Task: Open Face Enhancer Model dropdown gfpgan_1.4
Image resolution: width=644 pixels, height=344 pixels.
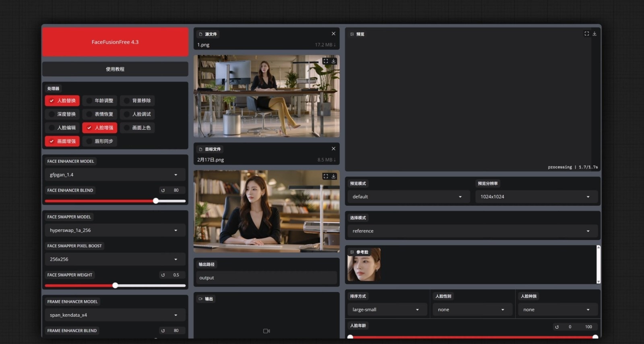Action: tap(115, 175)
